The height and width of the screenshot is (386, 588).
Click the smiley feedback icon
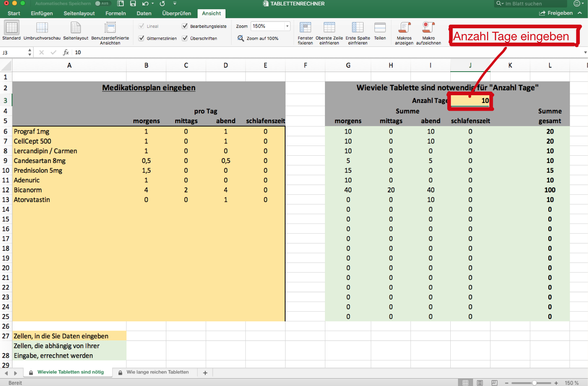click(x=577, y=3)
